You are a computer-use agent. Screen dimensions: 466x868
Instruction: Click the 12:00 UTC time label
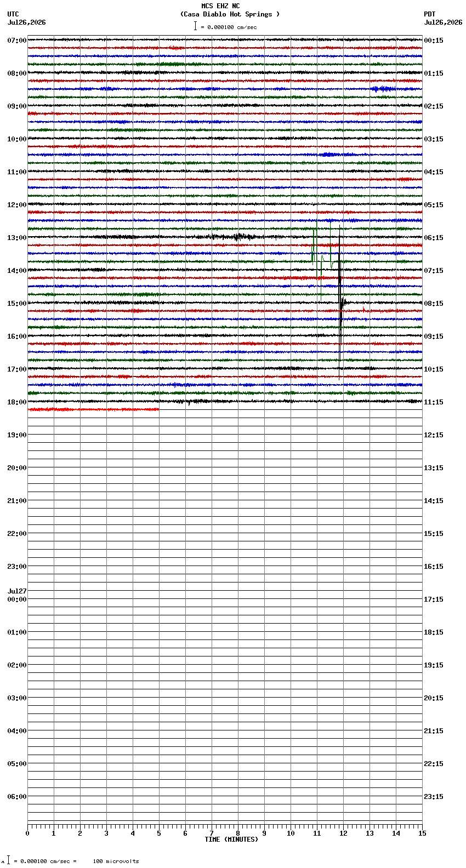click(x=17, y=205)
